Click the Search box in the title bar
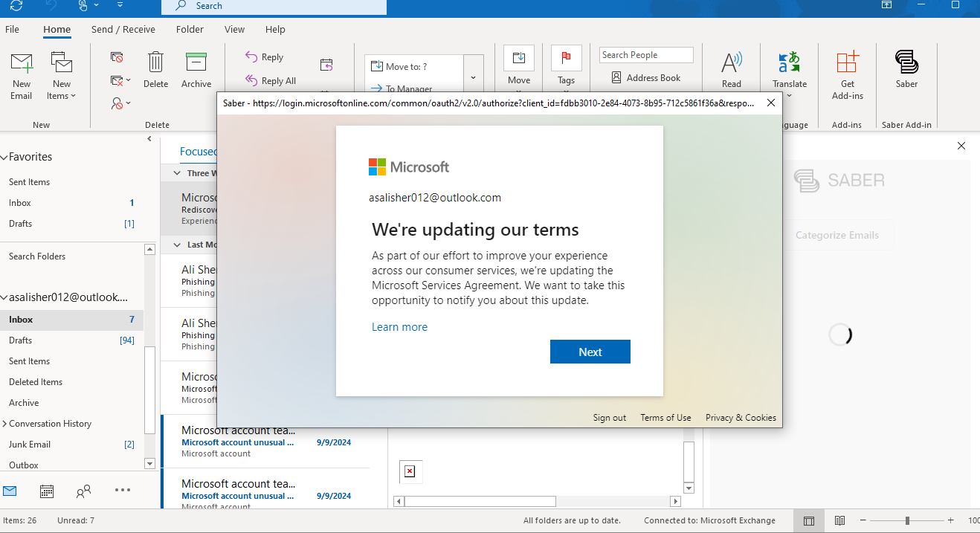 coord(274,6)
